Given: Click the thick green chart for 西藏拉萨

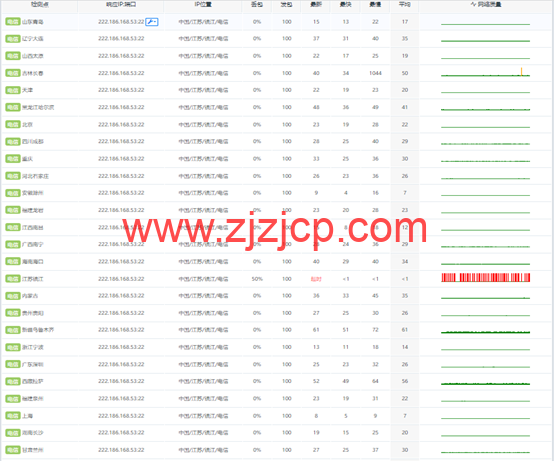Looking at the screenshot, I should tap(485, 383).
